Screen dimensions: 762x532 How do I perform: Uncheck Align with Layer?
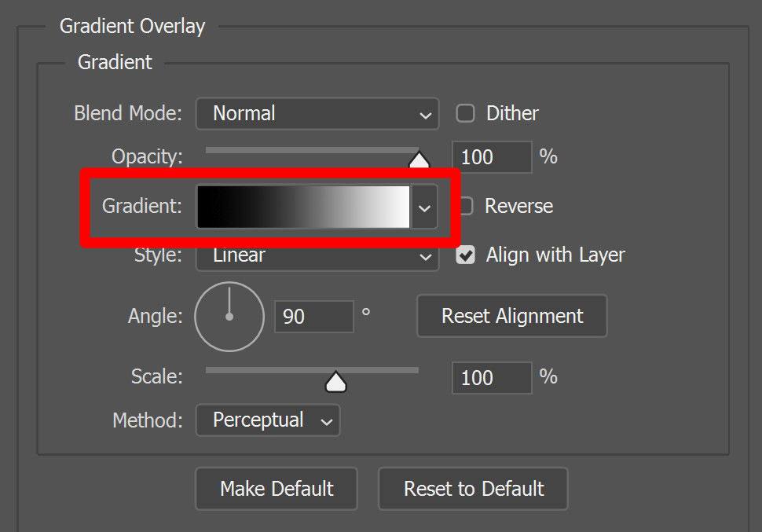point(465,255)
